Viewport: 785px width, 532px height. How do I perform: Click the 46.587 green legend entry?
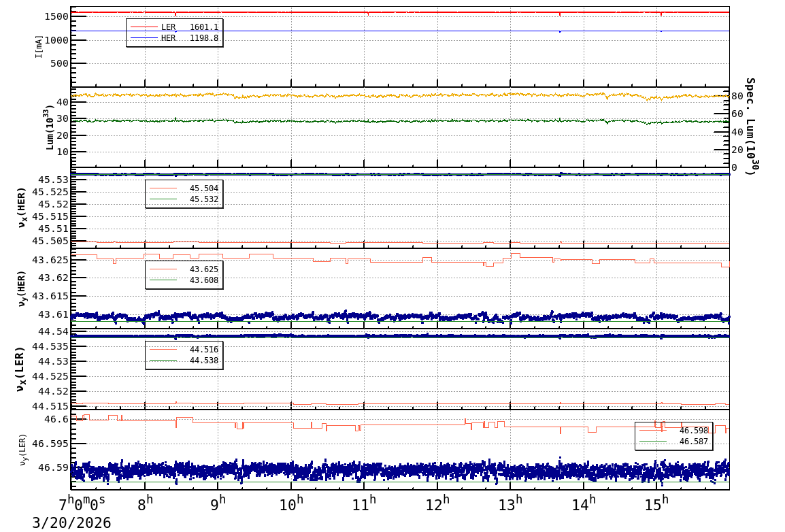coord(673,442)
